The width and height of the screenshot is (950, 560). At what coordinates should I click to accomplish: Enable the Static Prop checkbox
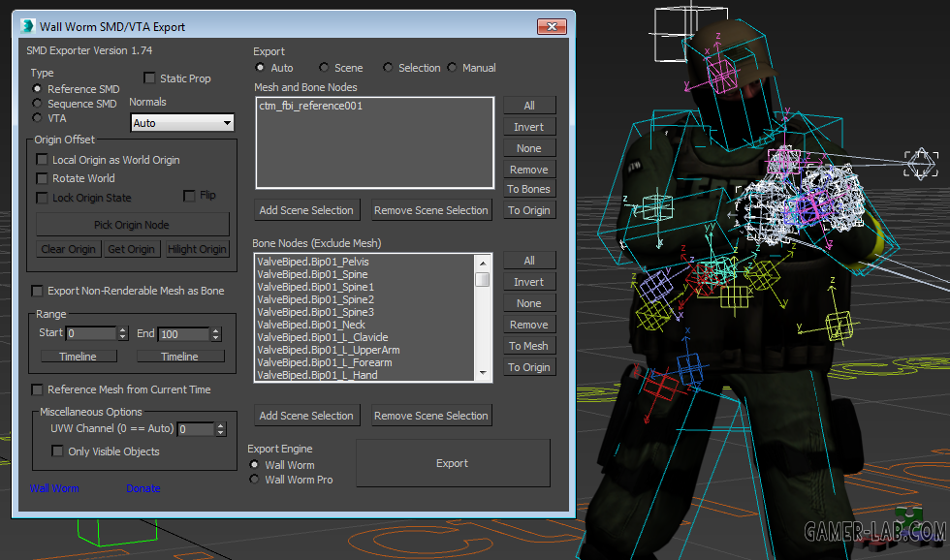pos(149,78)
